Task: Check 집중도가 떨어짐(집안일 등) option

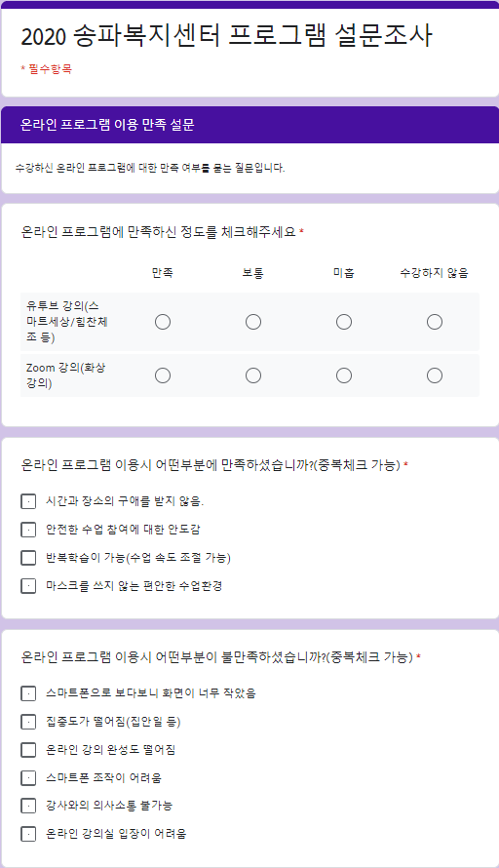Action: pyautogui.click(x=28, y=722)
